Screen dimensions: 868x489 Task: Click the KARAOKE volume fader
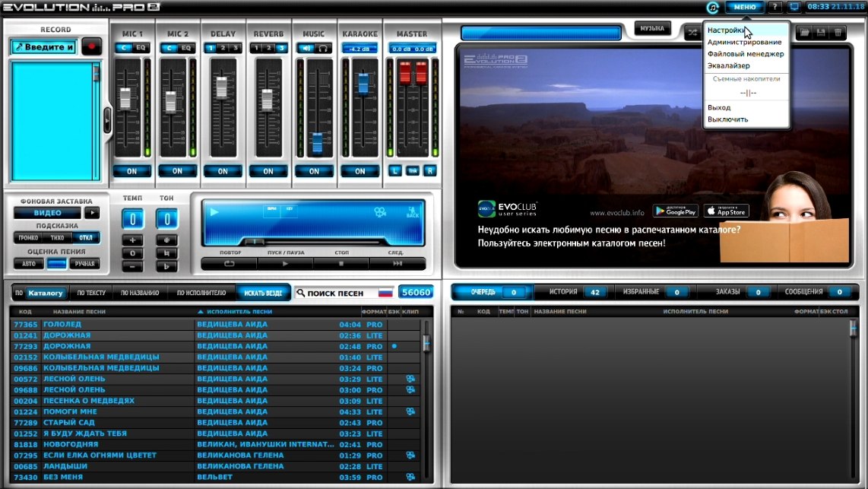(363, 83)
